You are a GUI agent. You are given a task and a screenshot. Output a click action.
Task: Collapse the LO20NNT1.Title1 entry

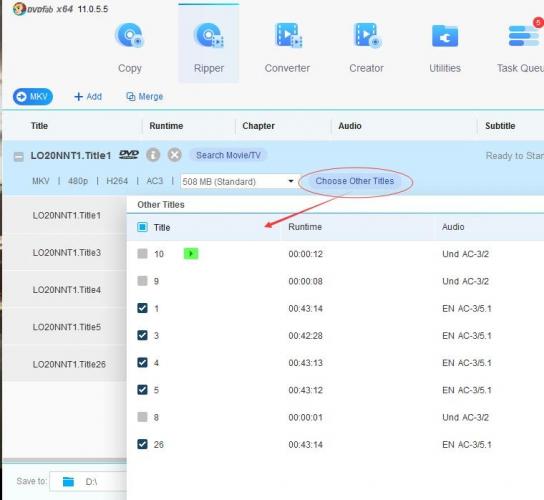[x=19, y=156]
